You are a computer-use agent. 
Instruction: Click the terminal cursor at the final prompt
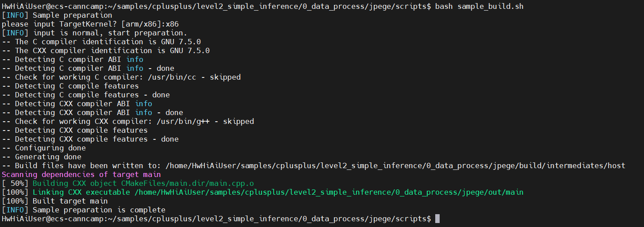point(437,219)
